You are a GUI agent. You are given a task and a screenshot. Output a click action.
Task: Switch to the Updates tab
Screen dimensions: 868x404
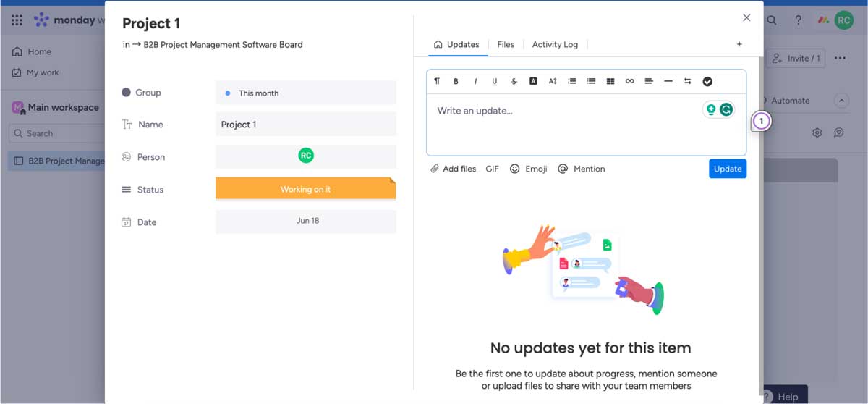[456, 44]
